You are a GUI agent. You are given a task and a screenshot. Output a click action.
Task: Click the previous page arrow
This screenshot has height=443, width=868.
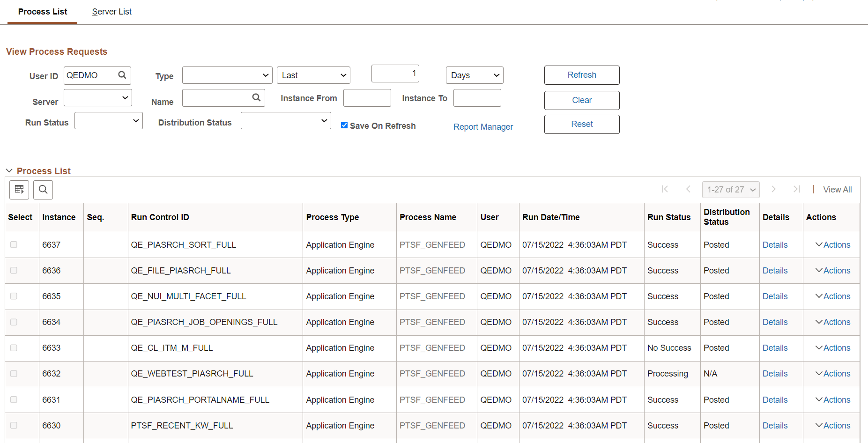pos(688,189)
